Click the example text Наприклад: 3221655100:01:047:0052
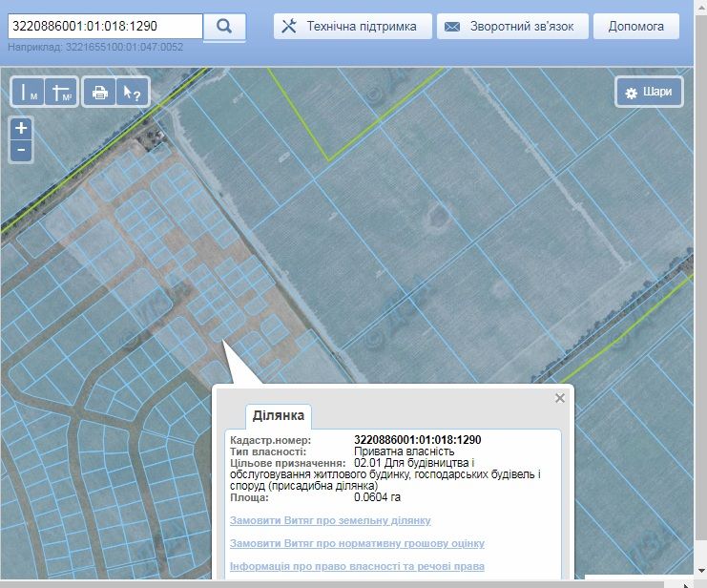This screenshot has height=588, width=707. click(95, 47)
